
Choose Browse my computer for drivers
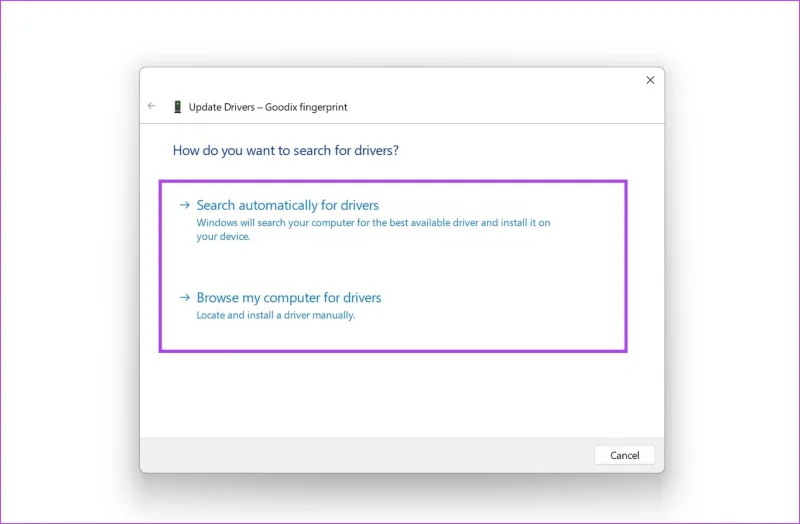coord(289,297)
